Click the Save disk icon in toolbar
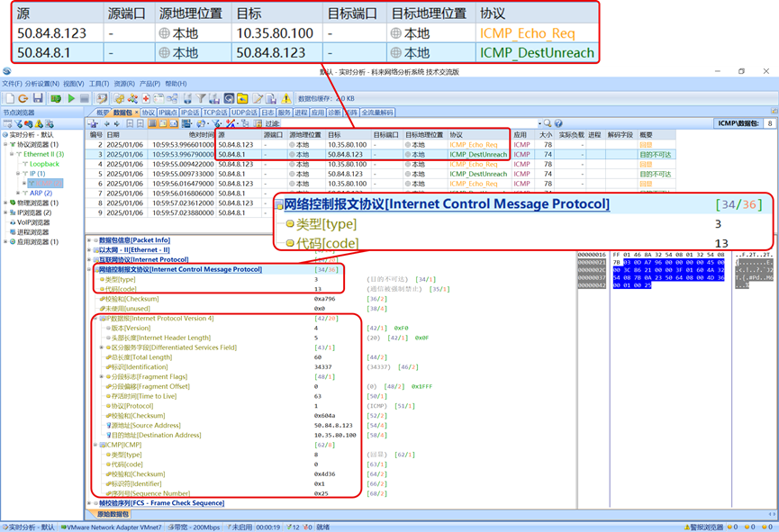This screenshot has width=779, height=532. 38,98
